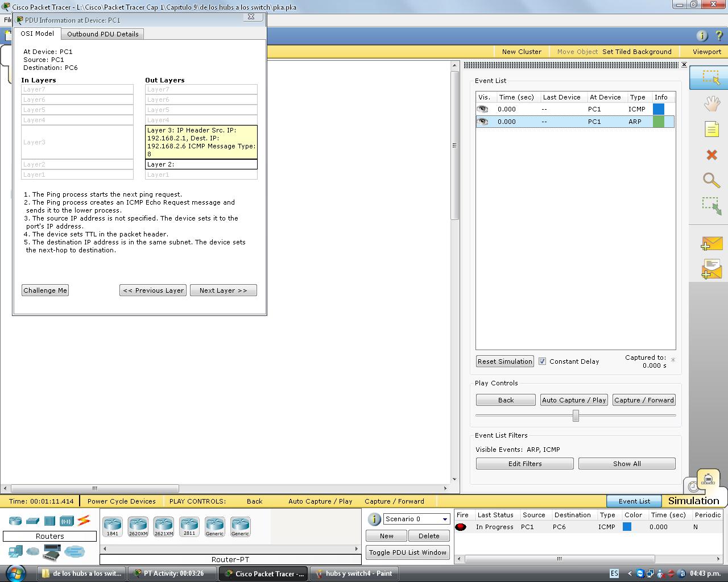Select the WAN Emulation cloud icon

33,551
